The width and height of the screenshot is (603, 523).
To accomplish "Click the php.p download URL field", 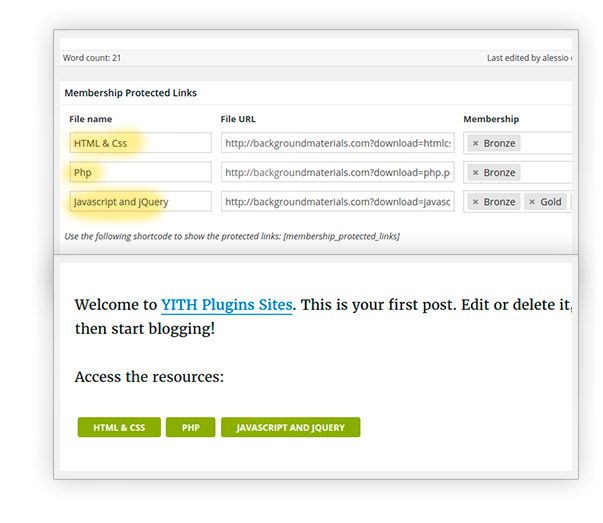I will pos(338,172).
